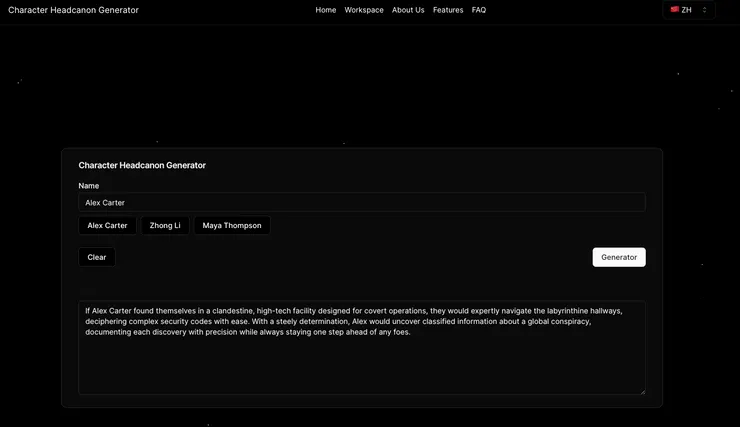This screenshot has height=427, width=740.
Task: Grab the text area resize handle
Action: (x=642, y=391)
